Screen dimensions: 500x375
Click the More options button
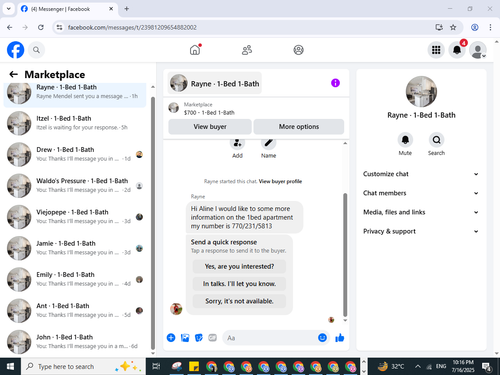299,127
